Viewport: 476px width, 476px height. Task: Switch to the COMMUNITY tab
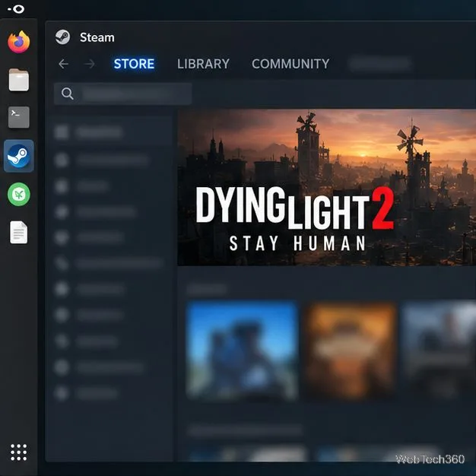(290, 64)
